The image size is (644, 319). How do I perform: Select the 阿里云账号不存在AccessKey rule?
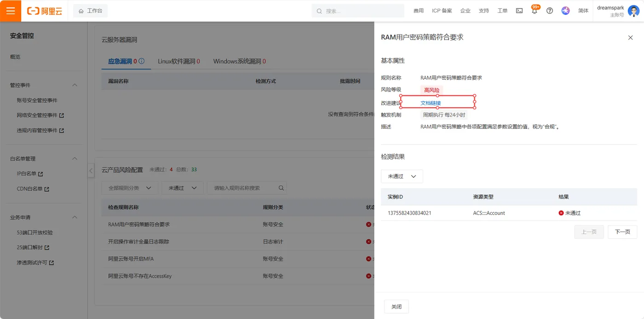[x=140, y=276]
